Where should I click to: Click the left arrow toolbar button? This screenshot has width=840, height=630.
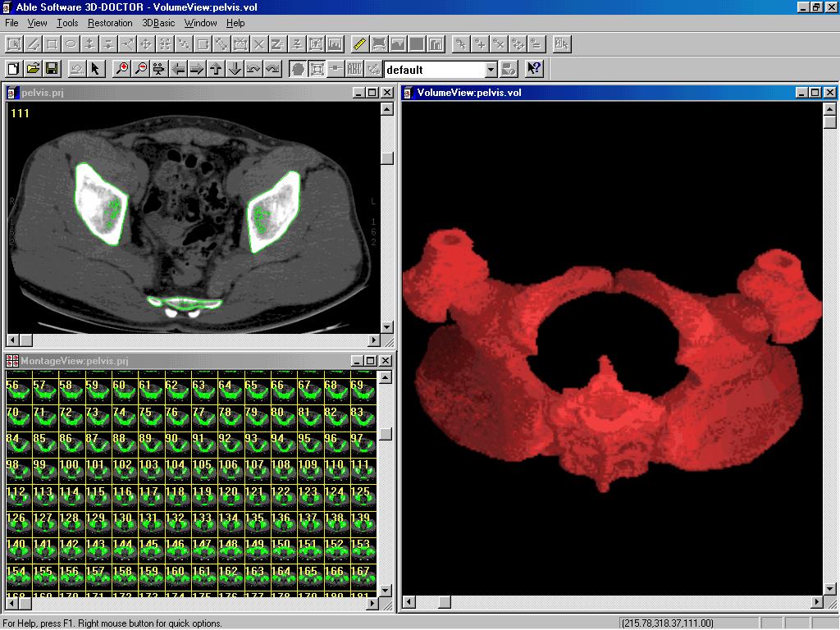[x=178, y=69]
